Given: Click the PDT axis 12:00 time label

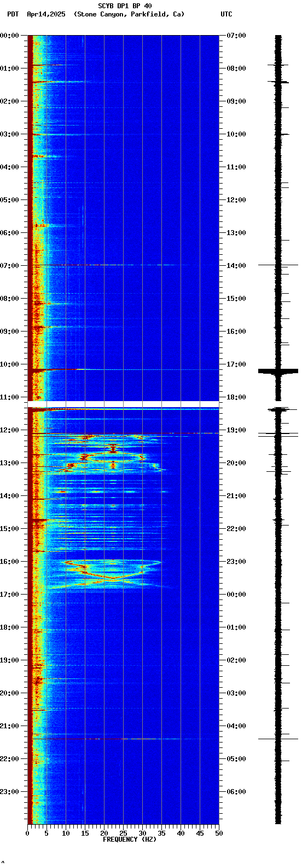Looking at the screenshot, I should 10,430.
